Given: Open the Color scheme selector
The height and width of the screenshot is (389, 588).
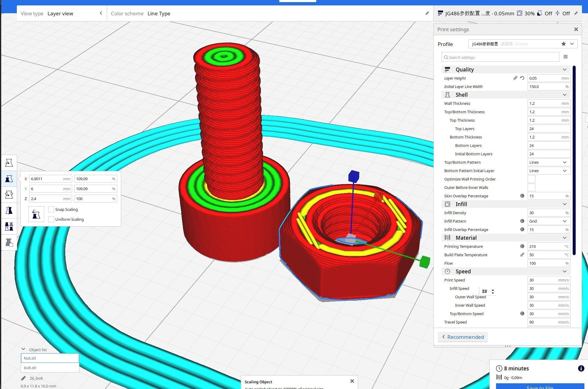Looking at the screenshot, I should 159,14.
